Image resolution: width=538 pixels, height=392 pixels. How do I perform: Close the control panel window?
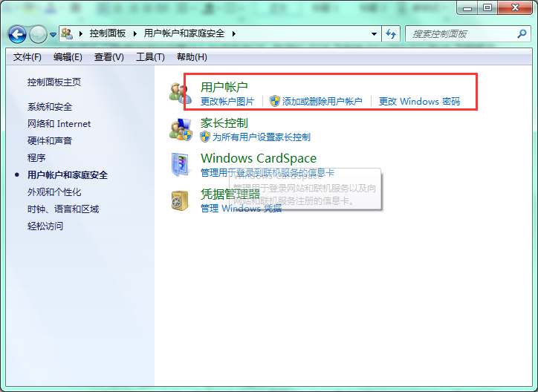pyautogui.click(x=515, y=7)
